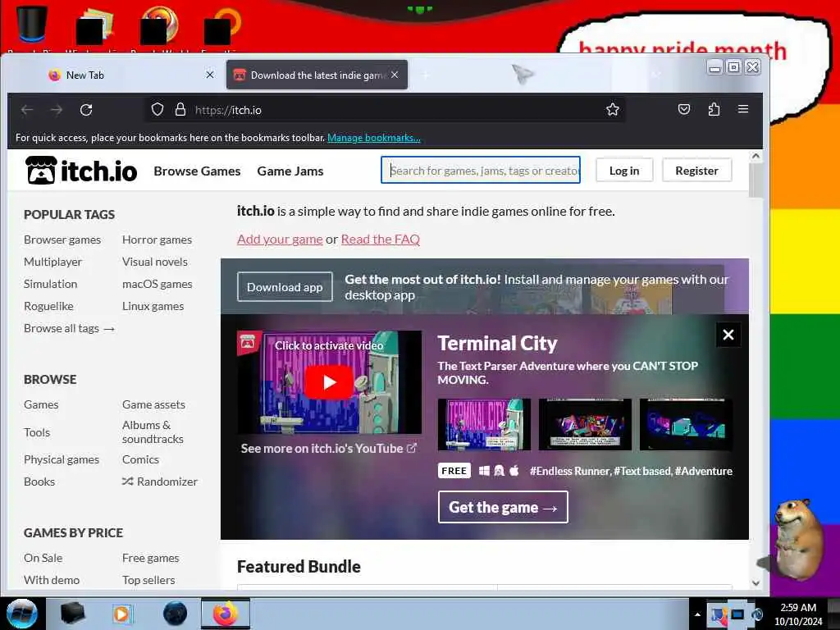The width and height of the screenshot is (840, 630).
Task: Click the #Endless Runner tag
Action: tap(570, 471)
